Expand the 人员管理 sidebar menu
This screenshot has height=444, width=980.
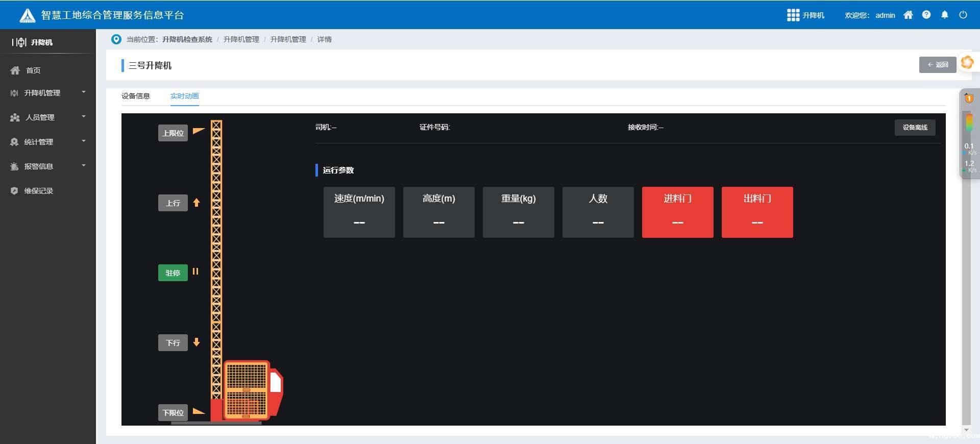[x=47, y=117]
